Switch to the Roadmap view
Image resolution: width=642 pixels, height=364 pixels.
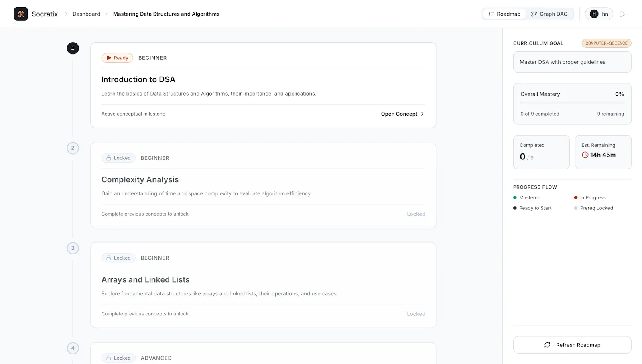(504, 14)
